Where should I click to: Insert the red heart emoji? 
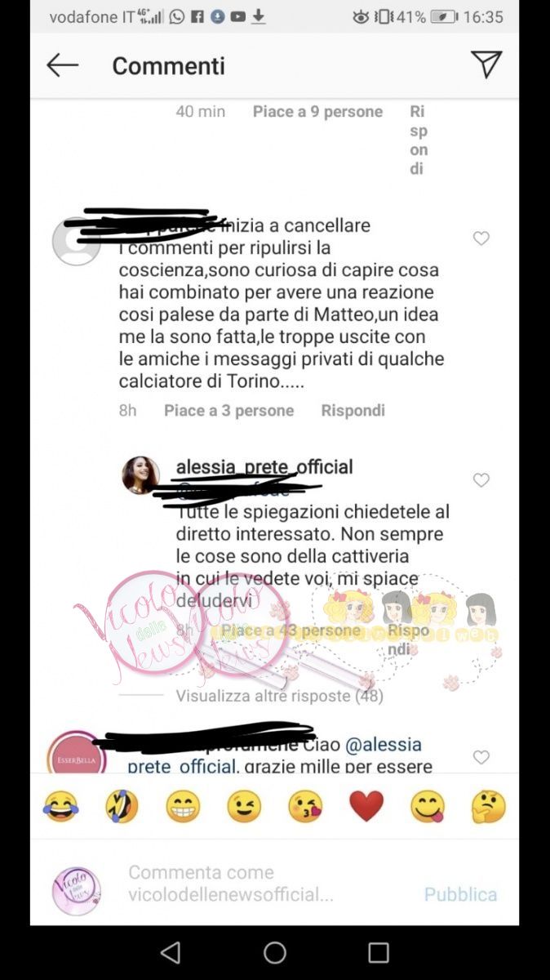coord(366,807)
